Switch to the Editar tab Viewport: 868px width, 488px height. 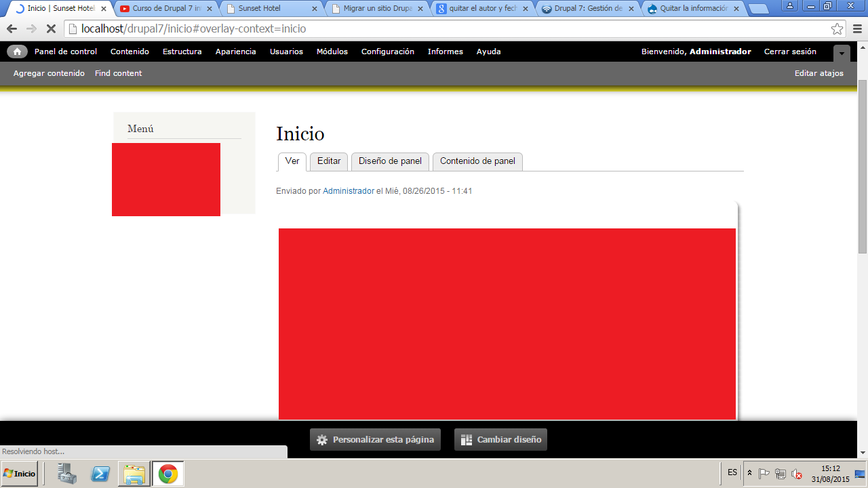329,161
